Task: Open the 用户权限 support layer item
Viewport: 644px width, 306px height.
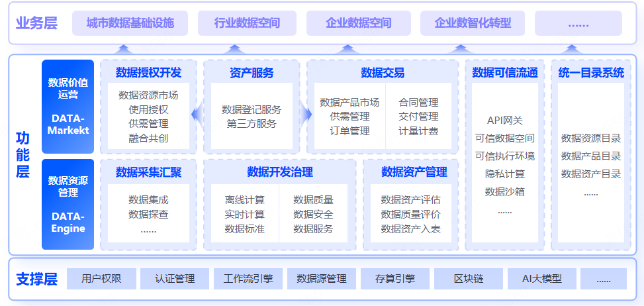Action: [x=101, y=279]
